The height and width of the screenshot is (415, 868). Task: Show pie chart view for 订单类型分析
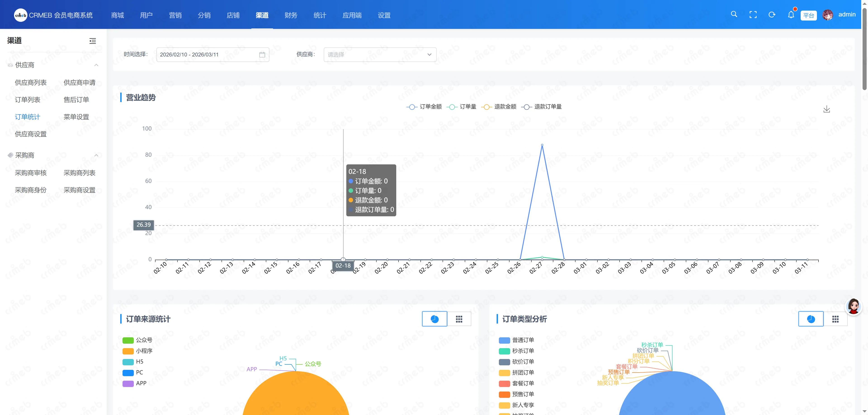[811, 319]
